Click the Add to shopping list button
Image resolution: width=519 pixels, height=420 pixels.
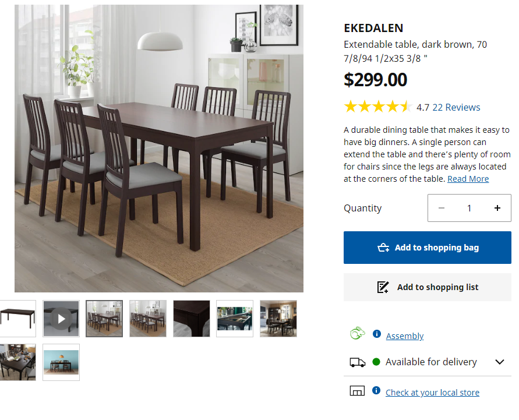coord(428,287)
